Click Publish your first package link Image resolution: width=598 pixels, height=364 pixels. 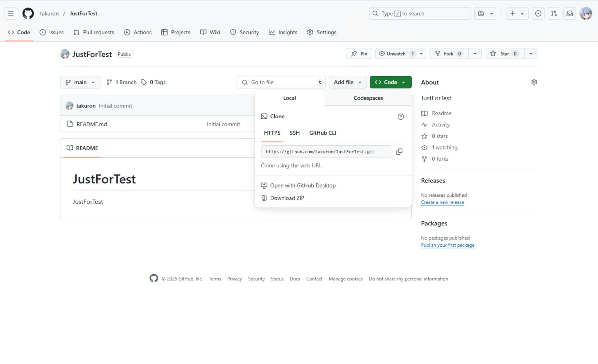447,245
